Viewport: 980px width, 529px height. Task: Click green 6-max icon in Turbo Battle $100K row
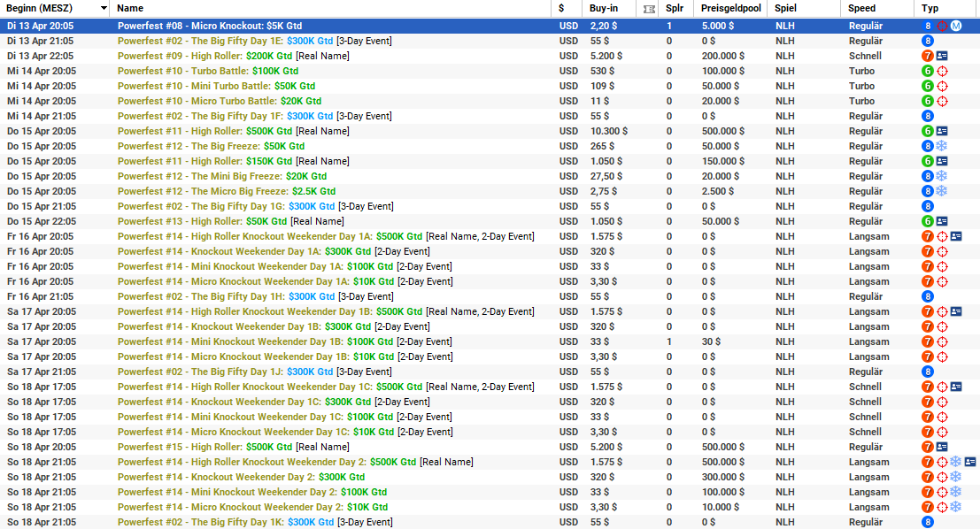[928, 71]
